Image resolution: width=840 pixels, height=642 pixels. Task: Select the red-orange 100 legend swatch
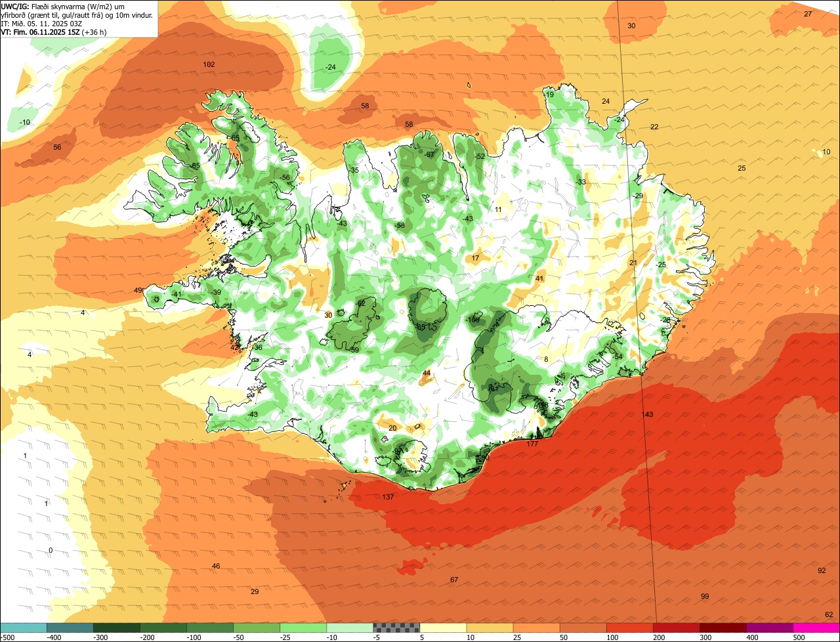click(x=629, y=628)
